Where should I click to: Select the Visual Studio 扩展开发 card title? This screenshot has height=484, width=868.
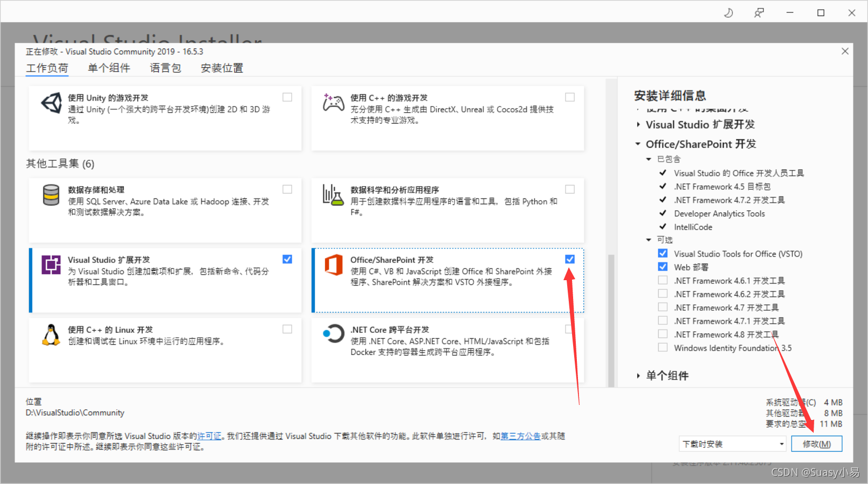click(x=109, y=260)
